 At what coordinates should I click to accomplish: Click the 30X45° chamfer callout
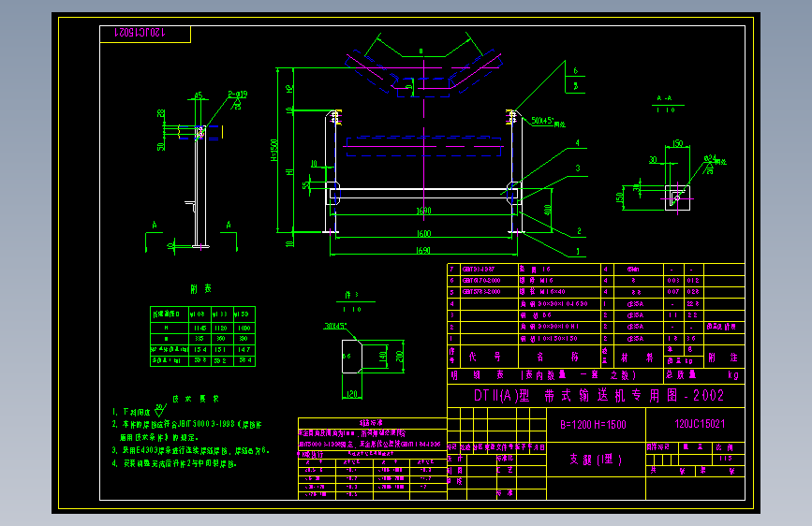335,326
